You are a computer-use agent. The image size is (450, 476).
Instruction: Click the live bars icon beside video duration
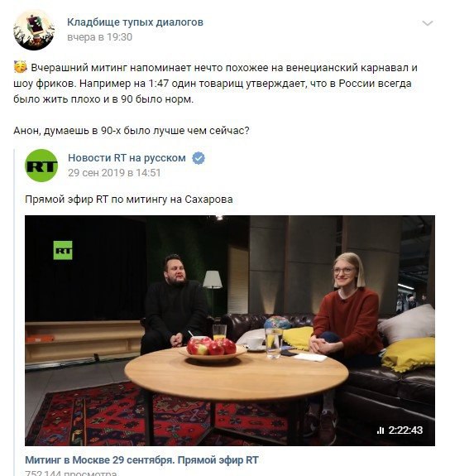tap(381, 430)
